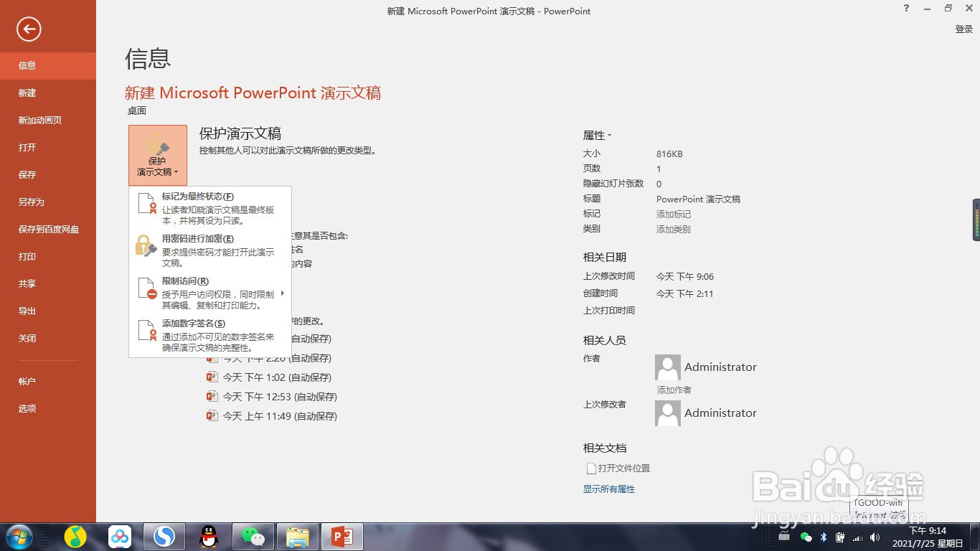Click the 今天 下午 2:11 created time
980x551 pixels.
[685, 293]
